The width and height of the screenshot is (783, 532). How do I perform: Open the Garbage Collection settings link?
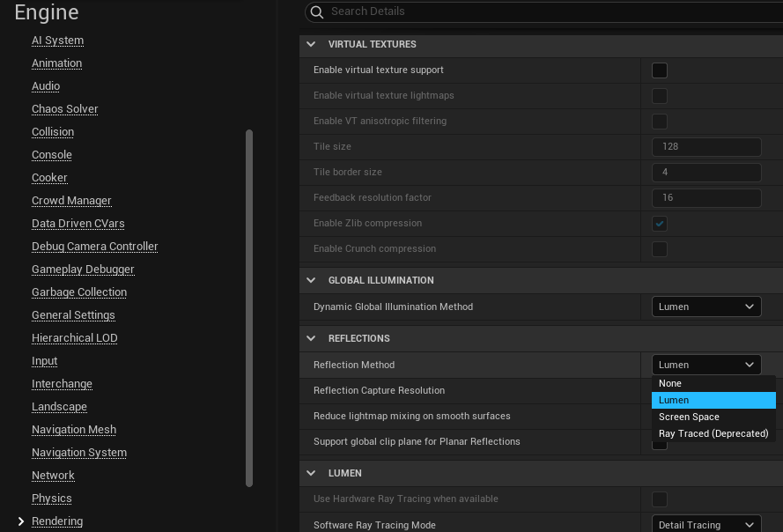[79, 292]
